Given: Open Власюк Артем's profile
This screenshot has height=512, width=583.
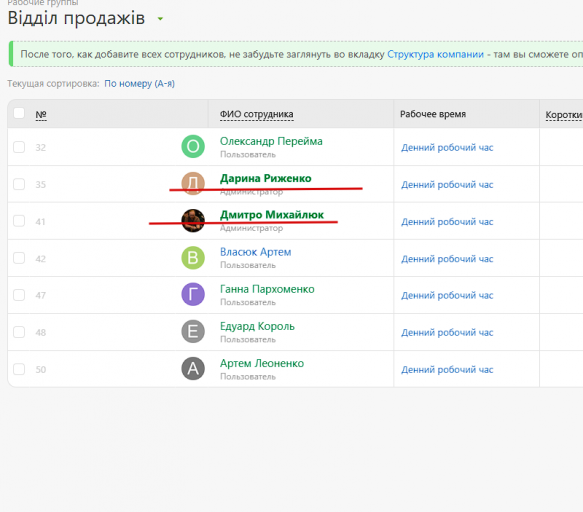Looking at the screenshot, I should [255, 252].
